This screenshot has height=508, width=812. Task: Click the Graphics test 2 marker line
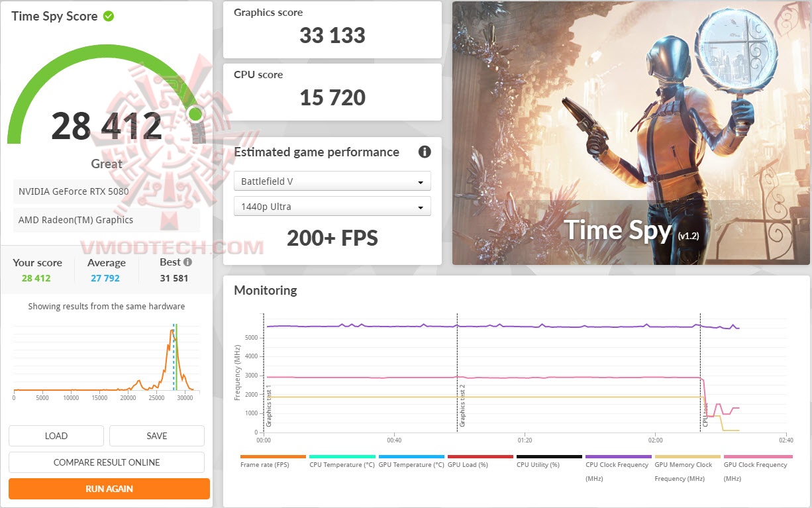[457, 373]
